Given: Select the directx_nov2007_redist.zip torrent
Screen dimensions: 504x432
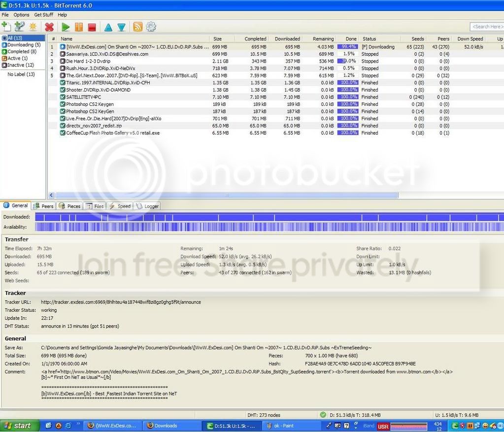Looking at the screenshot, I should [276, 126].
